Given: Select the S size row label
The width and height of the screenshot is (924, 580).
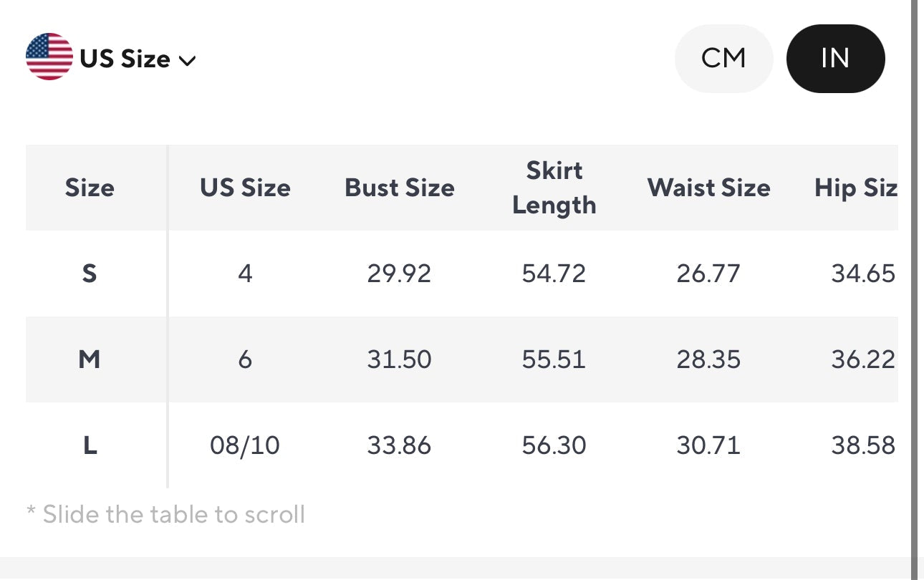Looking at the screenshot, I should coord(90,273).
